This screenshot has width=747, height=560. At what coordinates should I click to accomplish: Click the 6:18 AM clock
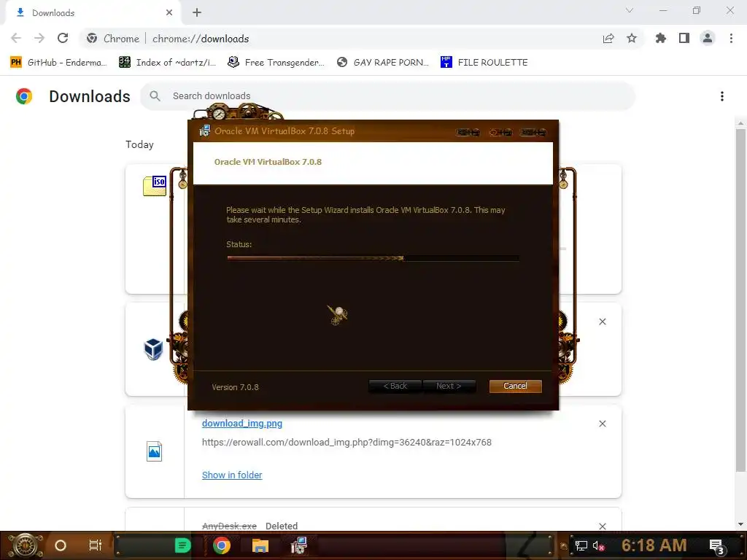[x=654, y=545]
